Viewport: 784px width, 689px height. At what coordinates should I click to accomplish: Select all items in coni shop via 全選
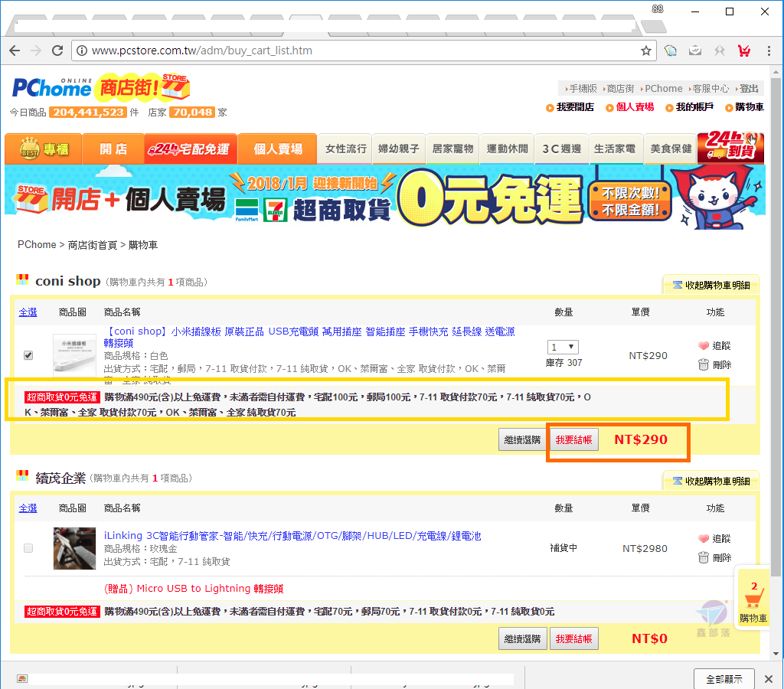click(28, 312)
